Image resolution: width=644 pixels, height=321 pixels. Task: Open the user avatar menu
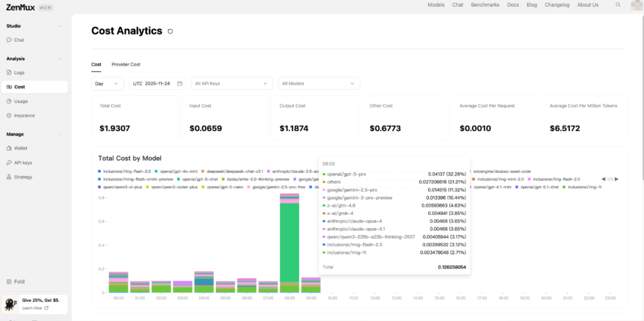(637, 5)
